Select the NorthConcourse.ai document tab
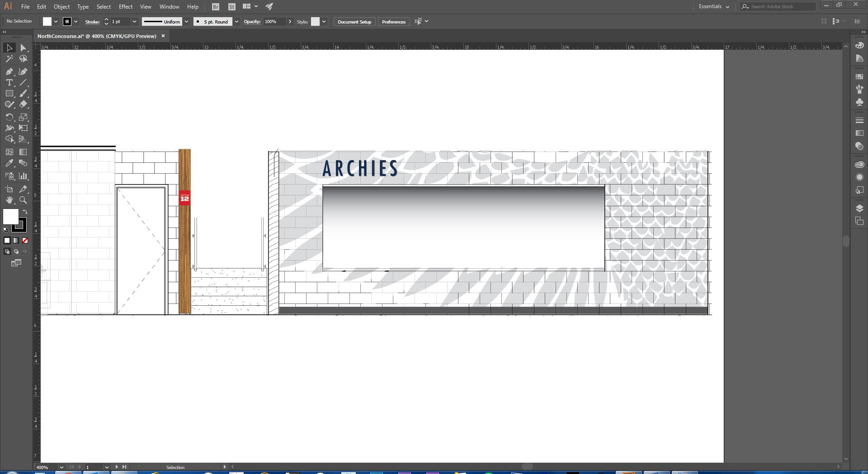 97,36
